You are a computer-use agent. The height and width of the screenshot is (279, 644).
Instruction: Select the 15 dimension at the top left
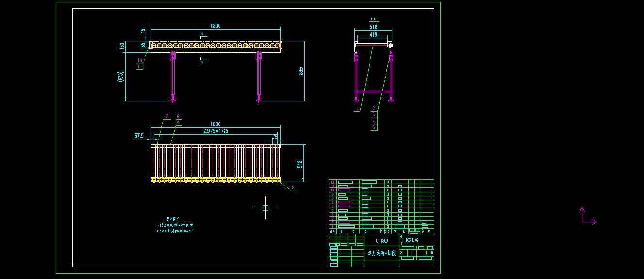143,31
